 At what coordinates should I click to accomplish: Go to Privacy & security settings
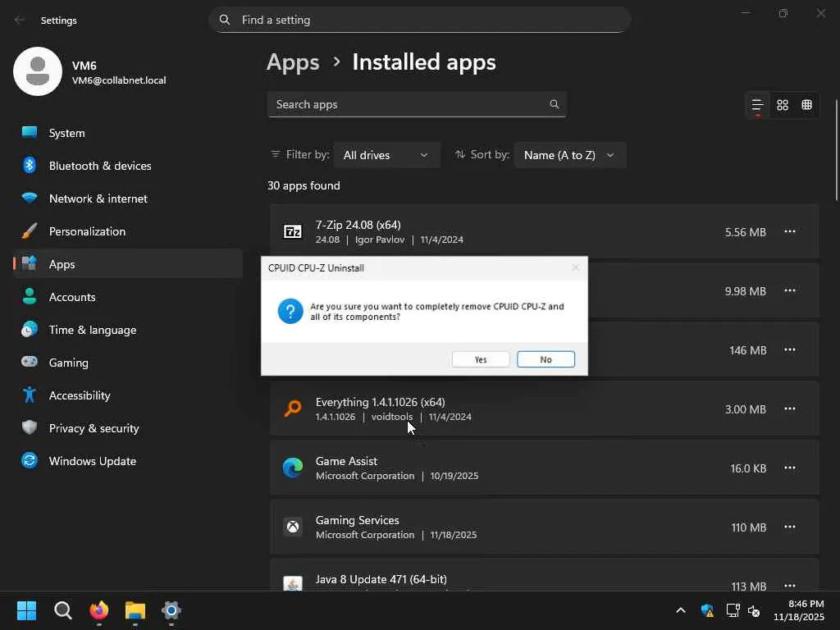(x=94, y=428)
